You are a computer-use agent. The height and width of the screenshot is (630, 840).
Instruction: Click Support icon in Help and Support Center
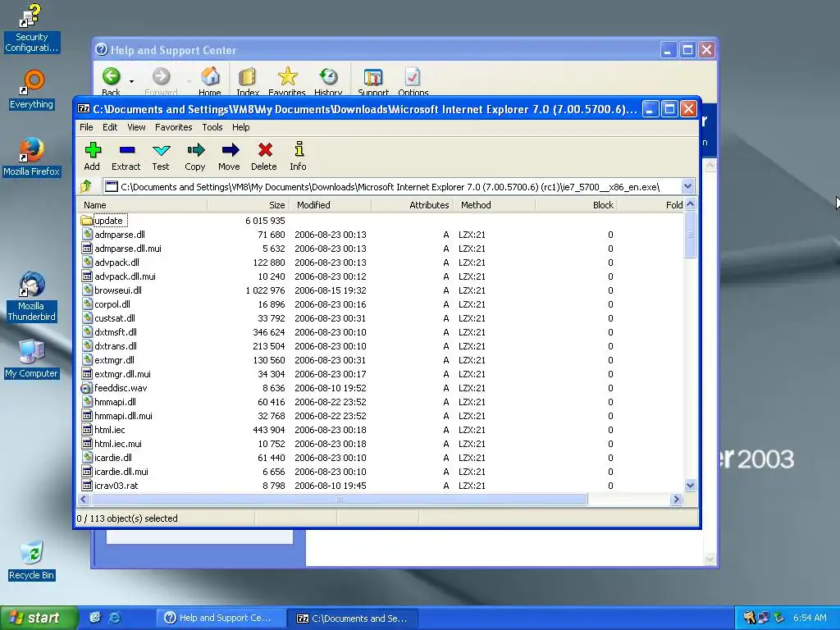(373, 77)
